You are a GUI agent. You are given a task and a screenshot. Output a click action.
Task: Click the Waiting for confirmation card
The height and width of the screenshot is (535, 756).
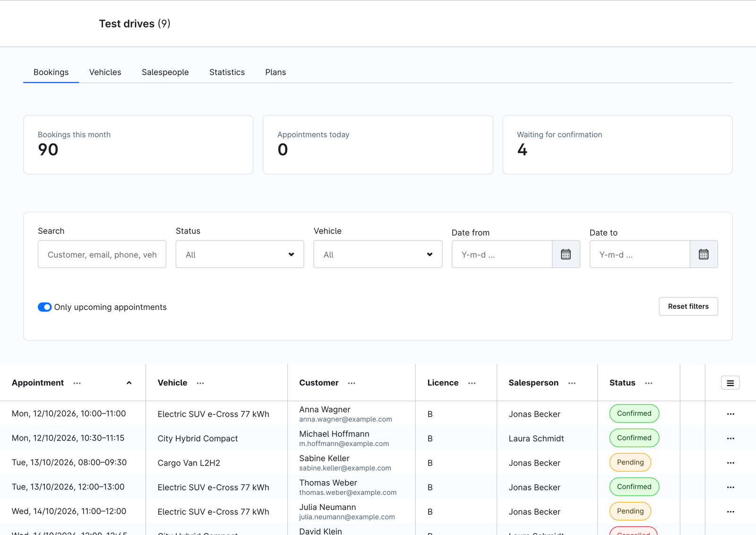tap(618, 145)
